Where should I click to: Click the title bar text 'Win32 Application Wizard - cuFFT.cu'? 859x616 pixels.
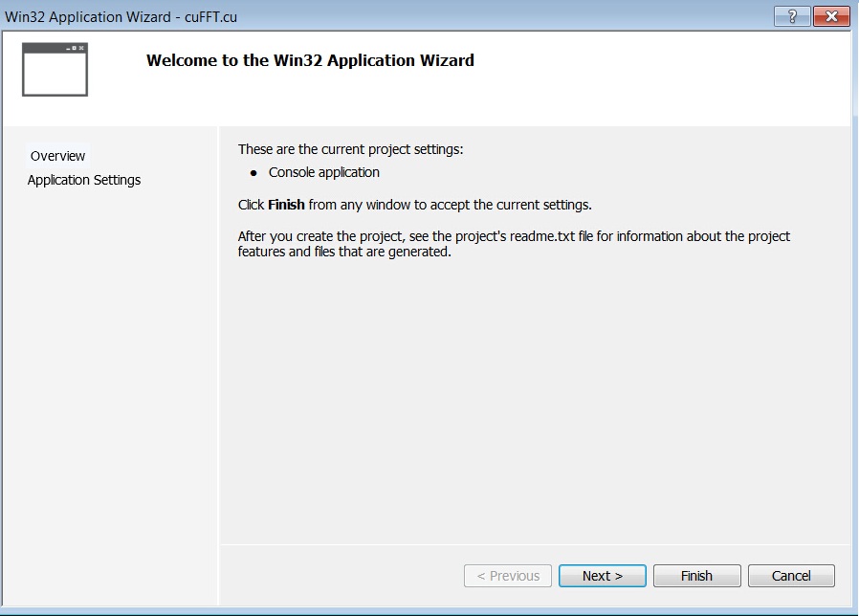coord(121,17)
